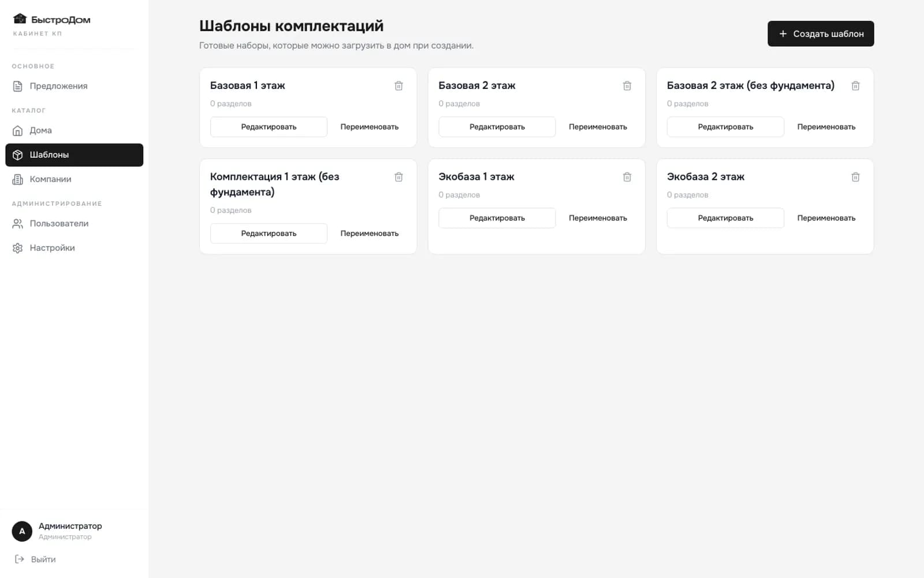
Task: Rename Базовая 2 этаж (без фундамента) template
Action: click(x=826, y=127)
